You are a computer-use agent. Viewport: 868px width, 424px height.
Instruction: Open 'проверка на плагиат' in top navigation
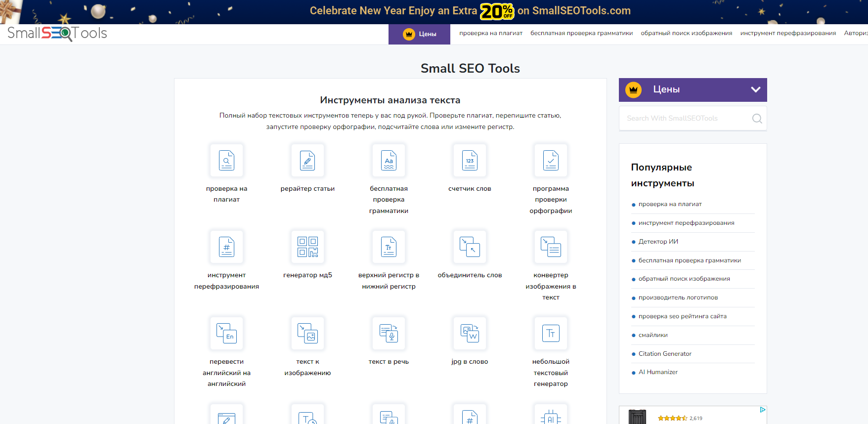point(491,33)
